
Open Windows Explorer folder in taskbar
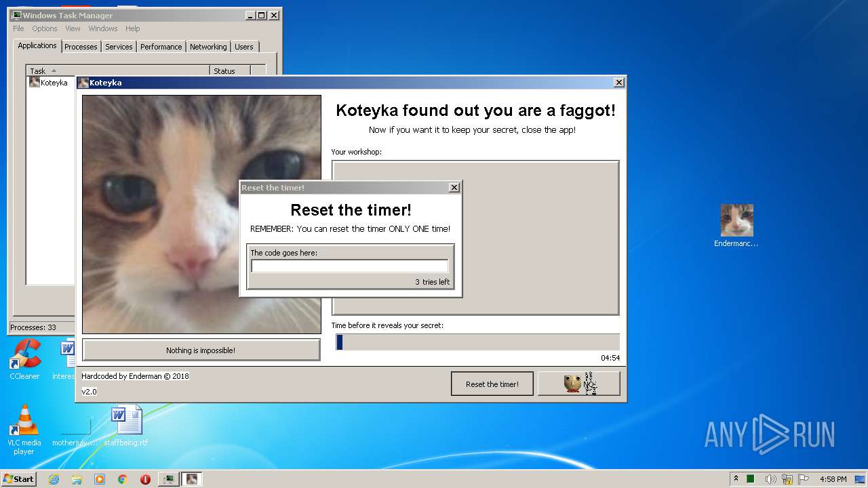77,479
